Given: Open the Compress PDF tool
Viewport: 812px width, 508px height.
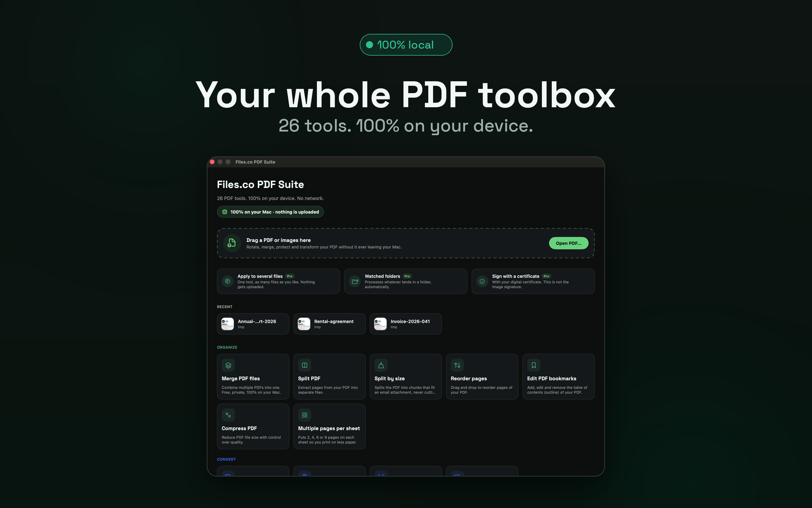Looking at the screenshot, I should click(x=253, y=426).
